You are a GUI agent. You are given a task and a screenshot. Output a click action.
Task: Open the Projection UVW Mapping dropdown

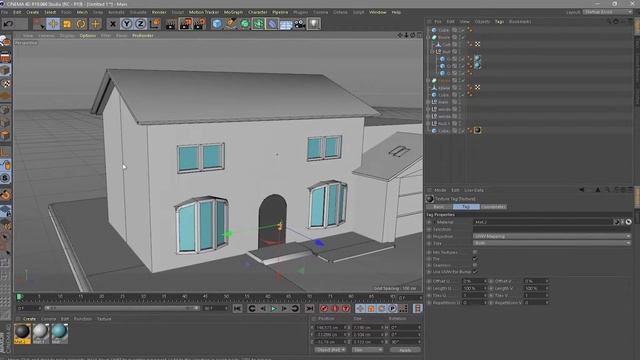pyautogui.click(x=552, y=236)
